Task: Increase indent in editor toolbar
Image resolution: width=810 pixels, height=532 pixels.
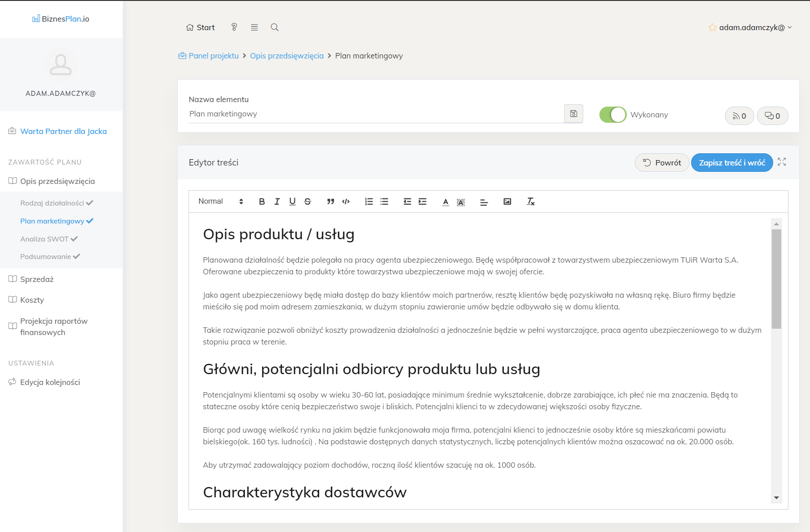Action: [423, 201]
